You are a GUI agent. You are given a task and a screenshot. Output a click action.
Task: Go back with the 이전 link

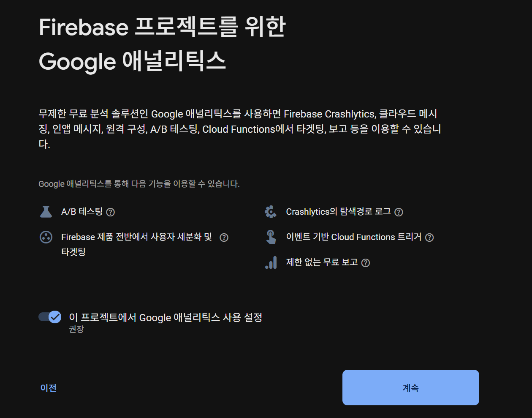pyautogui.click(x=49, y=388)
